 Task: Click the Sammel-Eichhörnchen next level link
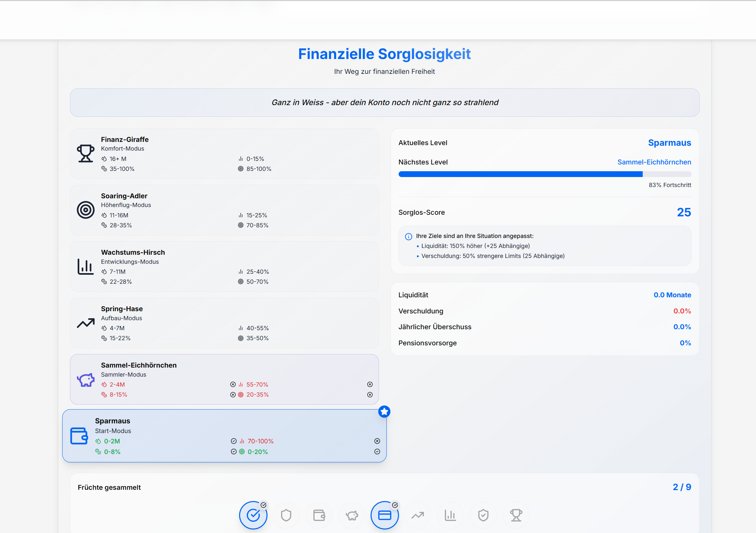point(654,162)
